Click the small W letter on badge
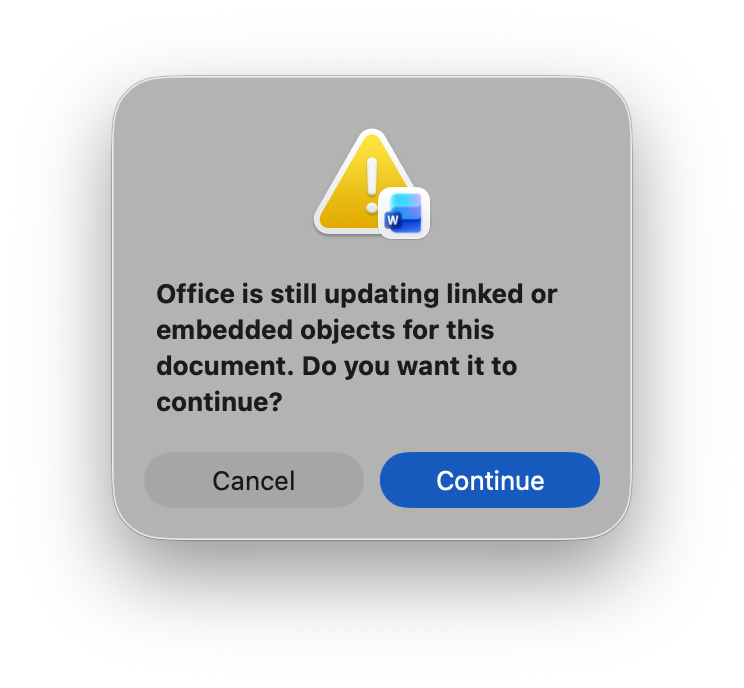The height and width of the screenshot is (688, 744). (392, 220)
